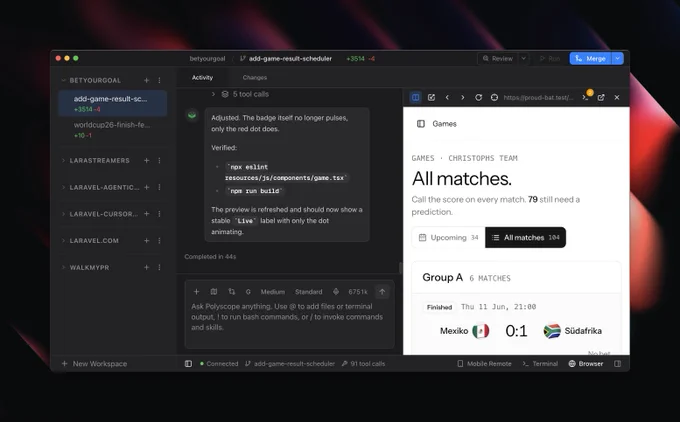Viewport: 680px width, 422px height.
Task: Close the browser preview panel
Action: pyautogui.click(x=617, y=98)
